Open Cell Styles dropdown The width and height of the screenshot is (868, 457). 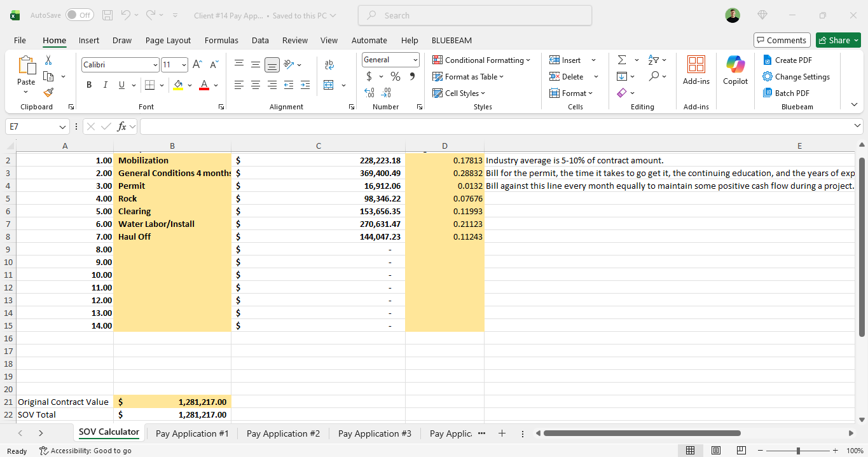[458, 93]
